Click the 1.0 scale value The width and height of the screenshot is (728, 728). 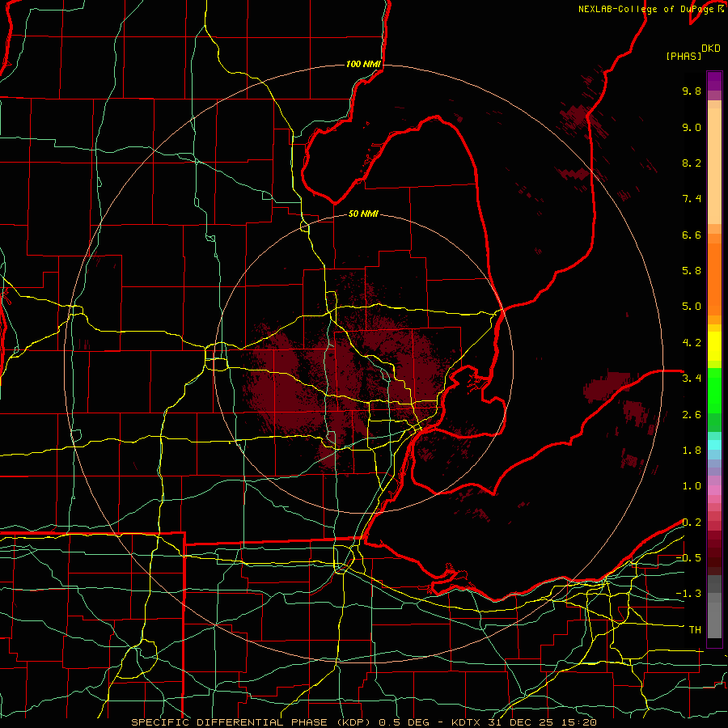point(692,486)
